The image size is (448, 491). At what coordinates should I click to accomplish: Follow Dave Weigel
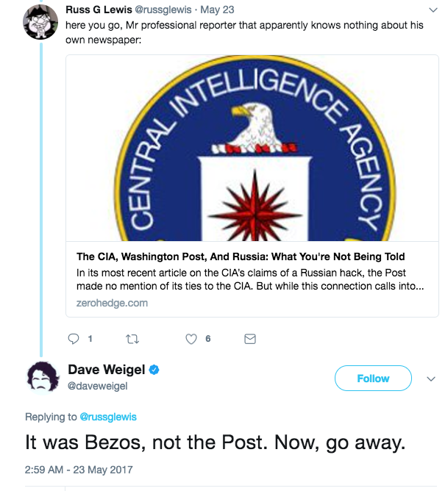tap(373, 379)
